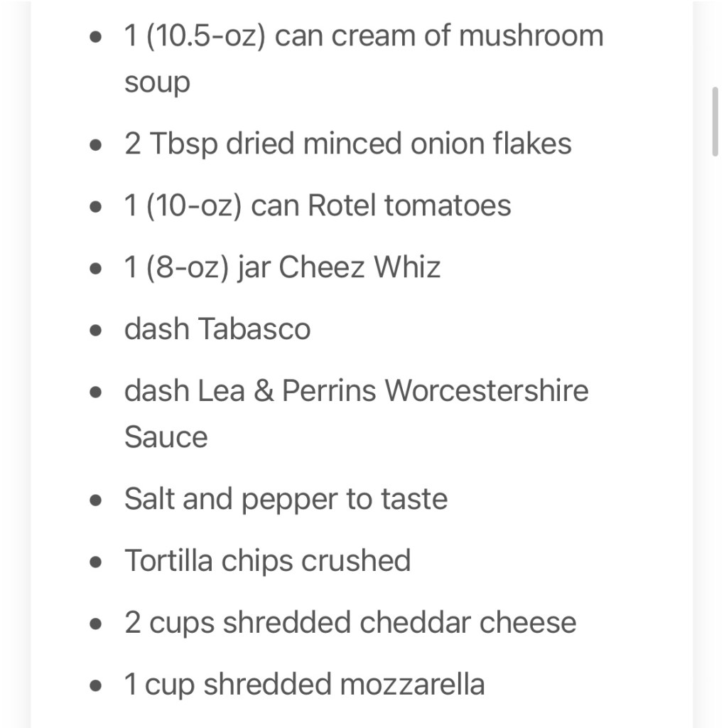Click the Tortilla chips crushed ingredient
Viewport: 724px width, 728px height.
point(267,561)
